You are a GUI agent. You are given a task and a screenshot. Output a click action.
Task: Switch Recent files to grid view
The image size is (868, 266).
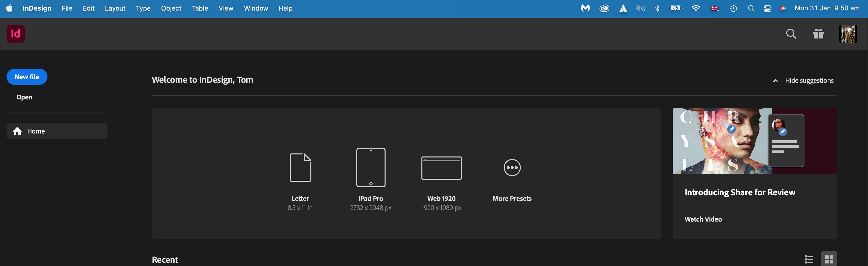(829, 259)
